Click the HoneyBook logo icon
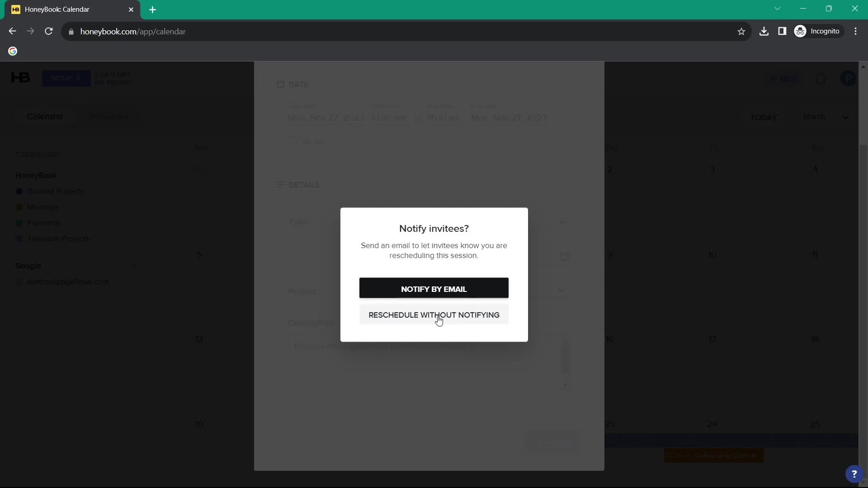 coord(20,77)
